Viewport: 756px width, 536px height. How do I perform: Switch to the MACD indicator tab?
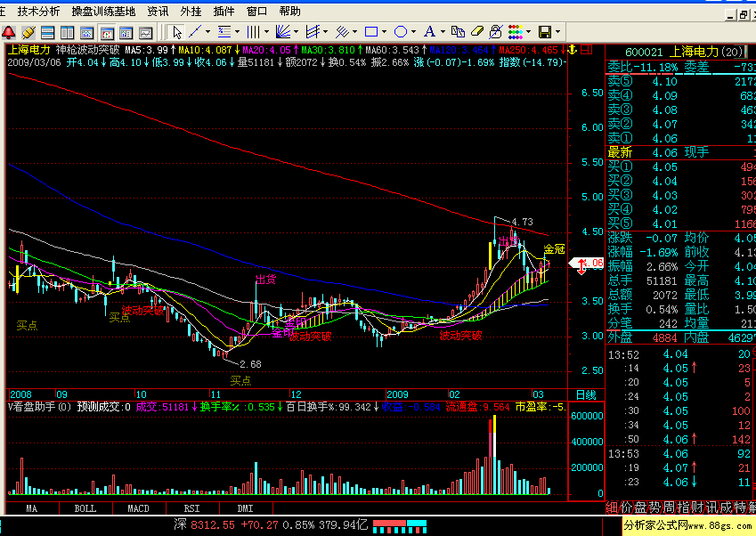click(x=138, y=508)
